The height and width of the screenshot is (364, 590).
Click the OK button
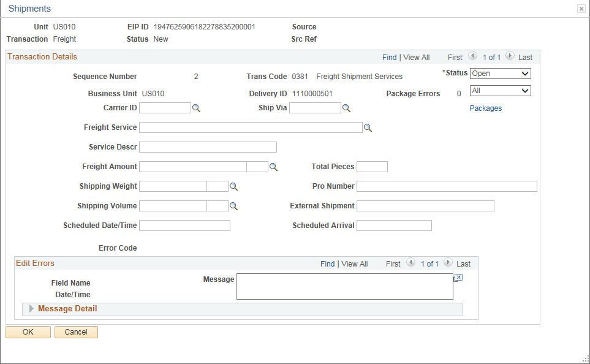[x=28, y=332]
